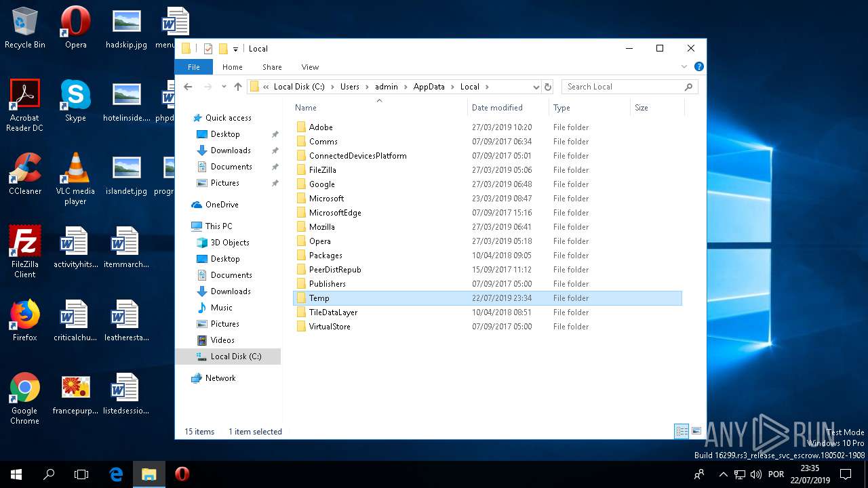Refresh the Local folder view

point(548,87)
